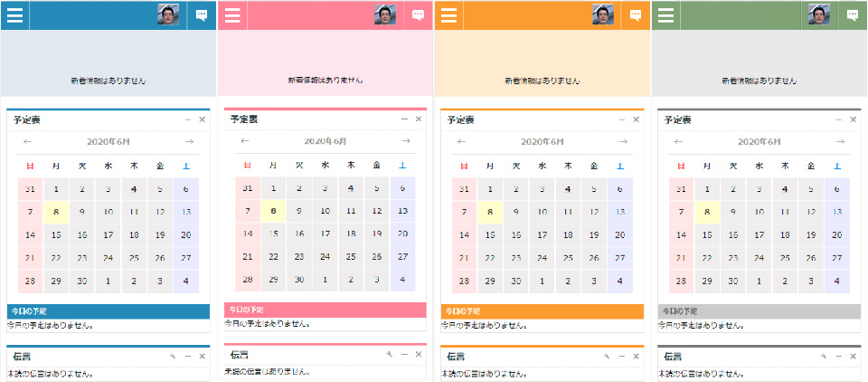868x382 pixels.
Task: Select date 30 in pink calendar
Action: click(x=299, y=280)
